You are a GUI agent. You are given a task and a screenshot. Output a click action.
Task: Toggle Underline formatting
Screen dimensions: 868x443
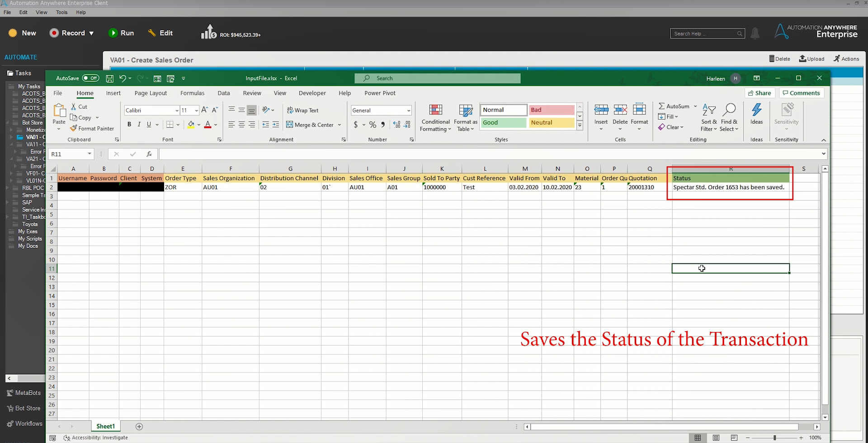click(149, 125)
